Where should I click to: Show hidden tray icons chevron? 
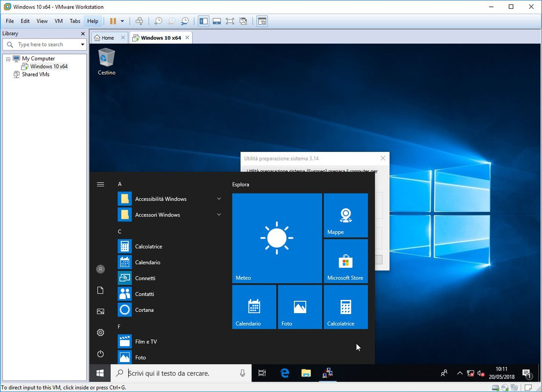click(x=460, y=373)
